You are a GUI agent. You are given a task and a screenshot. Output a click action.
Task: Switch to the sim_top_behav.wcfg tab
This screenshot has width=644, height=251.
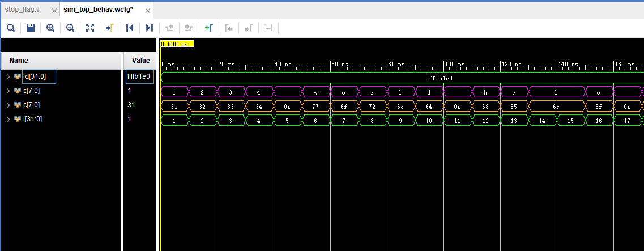pos(98,10)
